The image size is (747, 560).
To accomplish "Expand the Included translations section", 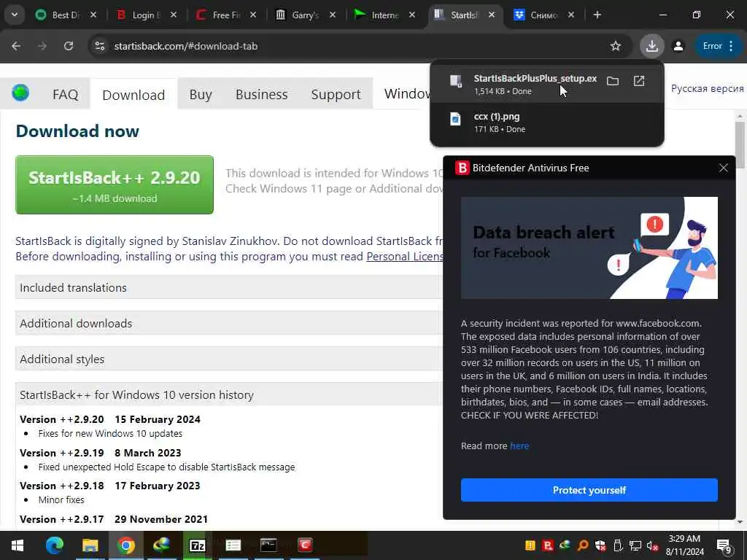I will click(229, 287).
